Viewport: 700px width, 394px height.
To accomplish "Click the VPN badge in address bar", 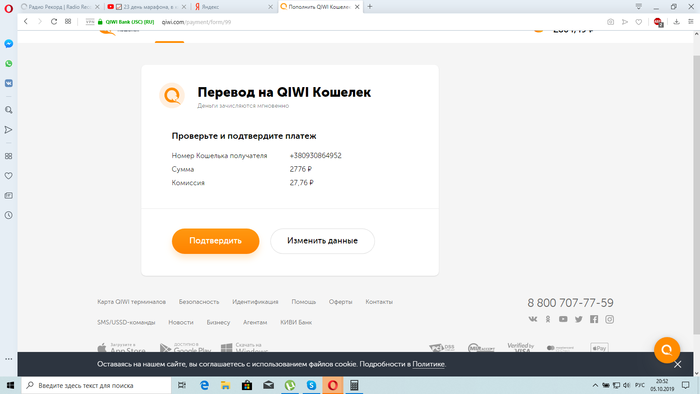I will [x=90, y=21].
